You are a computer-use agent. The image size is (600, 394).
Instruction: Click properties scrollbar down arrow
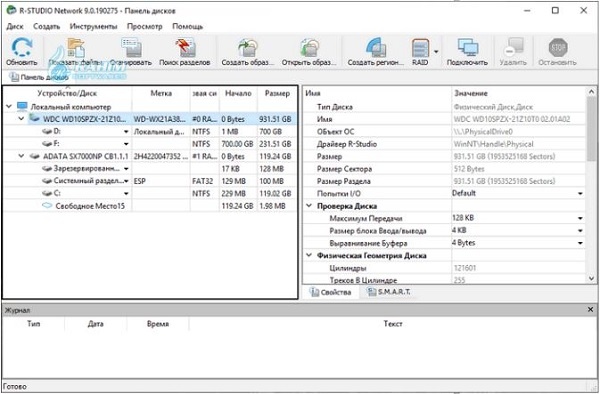point(591,279)
